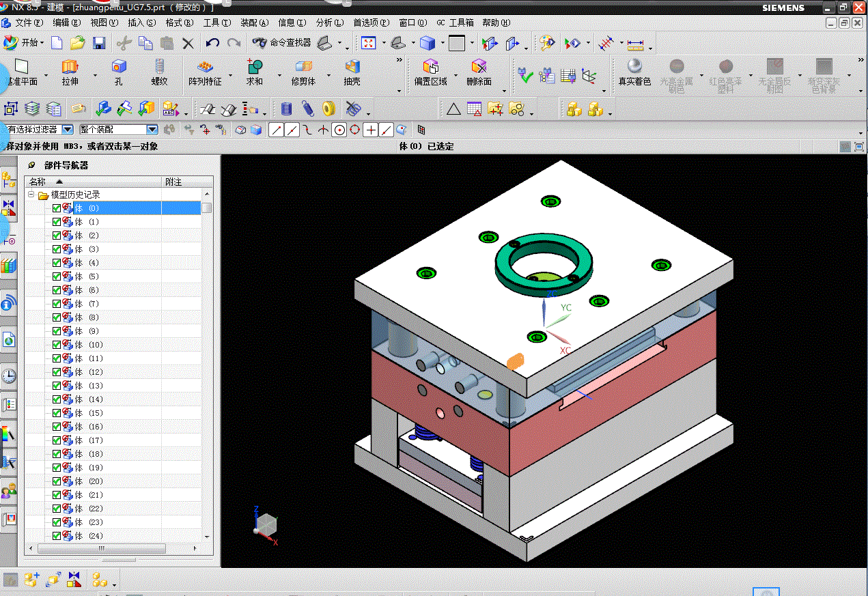This screenshot has height=596, width=868.
Task: Click the True Shading (真实着色) sphere
Action: 634,67
